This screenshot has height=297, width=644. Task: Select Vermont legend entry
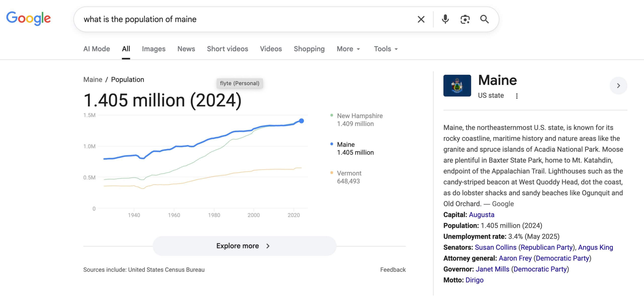(x=349, y=177)
